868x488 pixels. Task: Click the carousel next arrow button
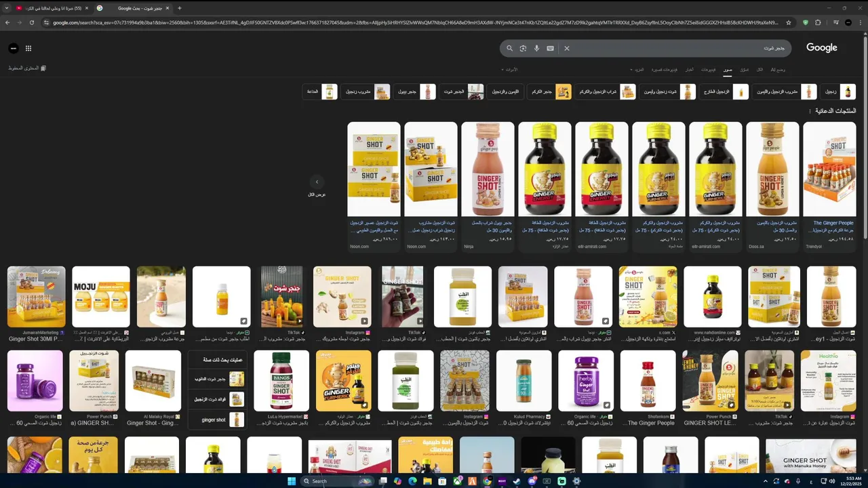coord(317,182)
